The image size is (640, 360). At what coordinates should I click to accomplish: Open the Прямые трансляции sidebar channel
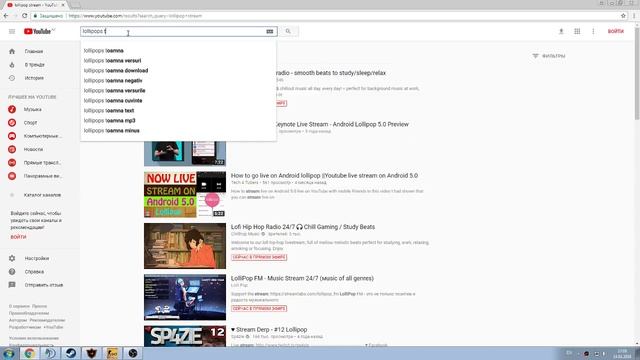click(40, 162)
